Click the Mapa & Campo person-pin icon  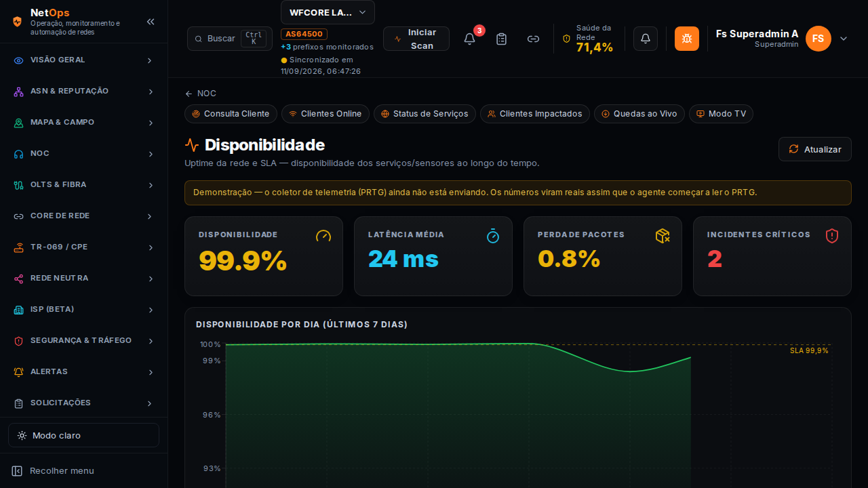pyautogui.click(x=18, y=123)
